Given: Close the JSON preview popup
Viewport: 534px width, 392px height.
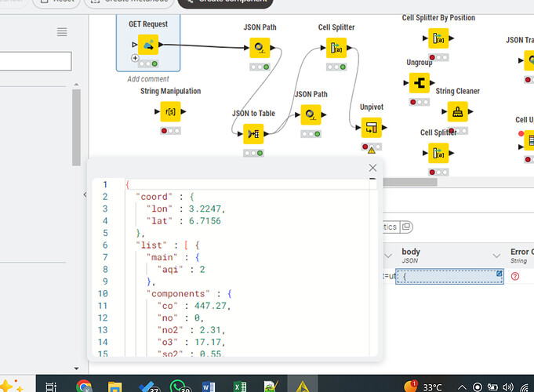Looking at the screenshot, I should point(373,168).
